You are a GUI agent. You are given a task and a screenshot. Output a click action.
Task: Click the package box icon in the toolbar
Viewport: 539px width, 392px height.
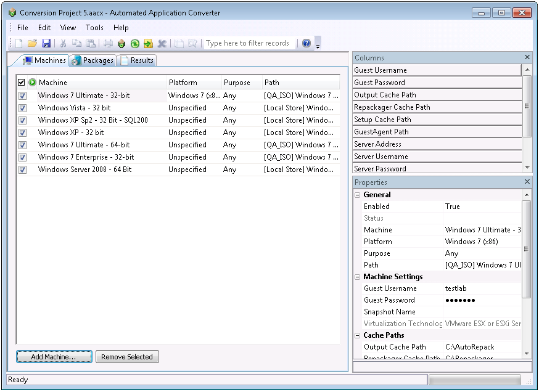click(x=121, y=43)
